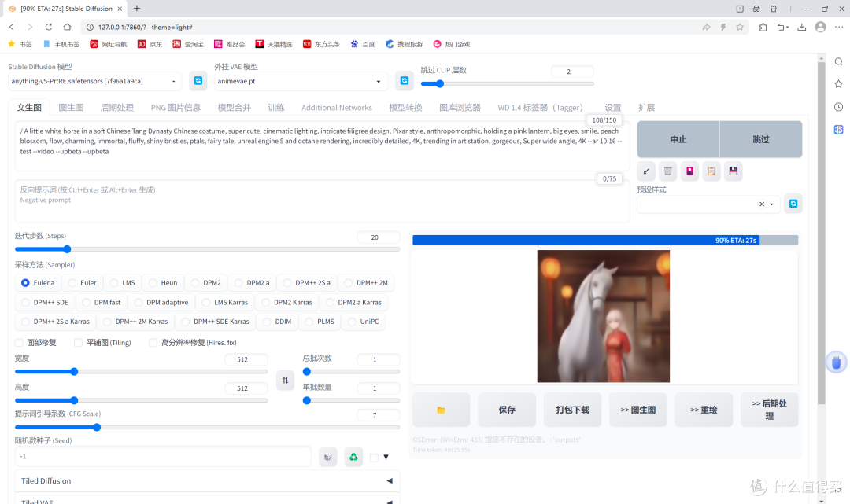850x504 pixels.
Task: Expand the Tiled Diffusion section
Action: point(207,480)
